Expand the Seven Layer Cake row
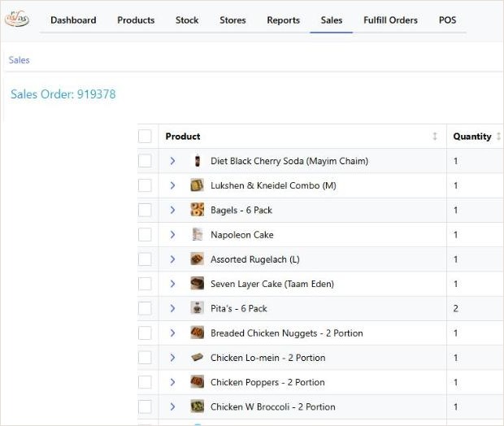504x426 pixels. [172, 284]
